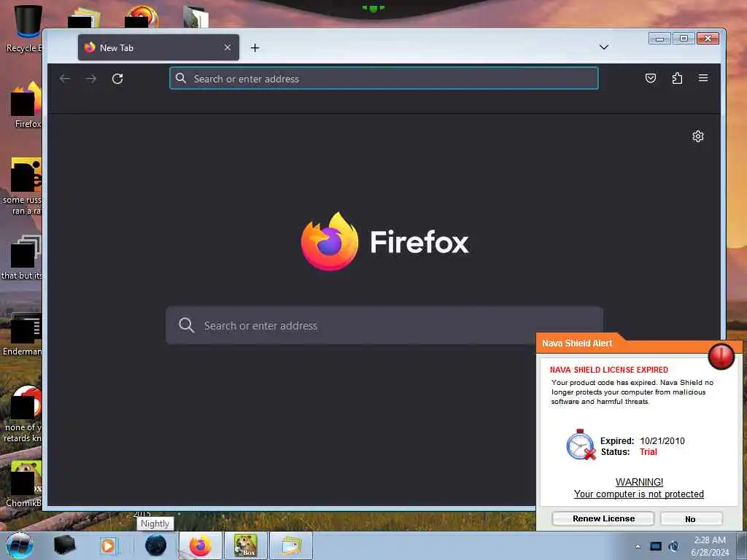Click the expiry date 10/21/2010

coord(662,441)
